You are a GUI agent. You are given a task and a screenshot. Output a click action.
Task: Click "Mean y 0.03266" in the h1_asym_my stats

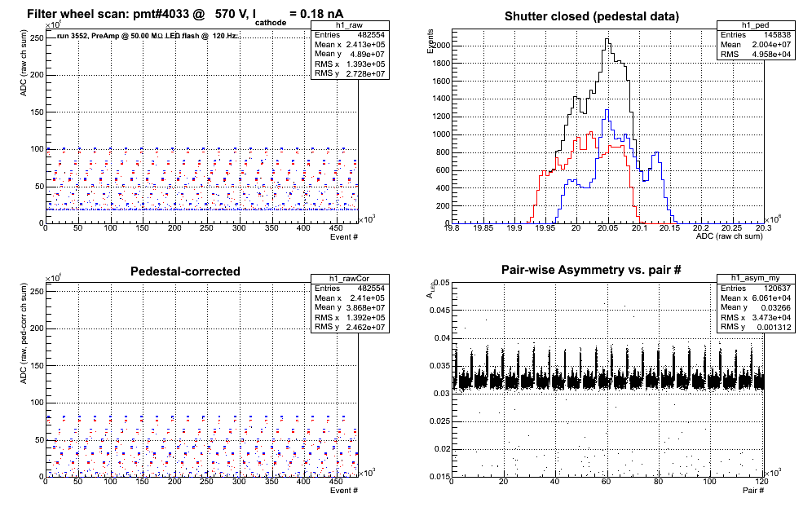(x=756, y=307)
